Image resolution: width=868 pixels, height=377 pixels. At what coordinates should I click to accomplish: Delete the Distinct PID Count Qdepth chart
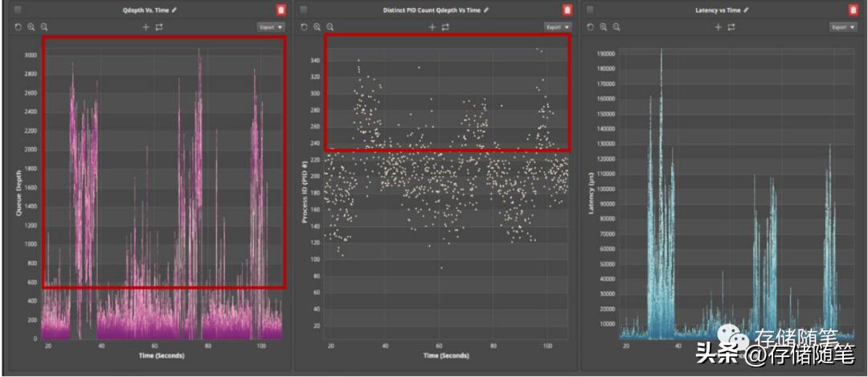coord(567,10)
